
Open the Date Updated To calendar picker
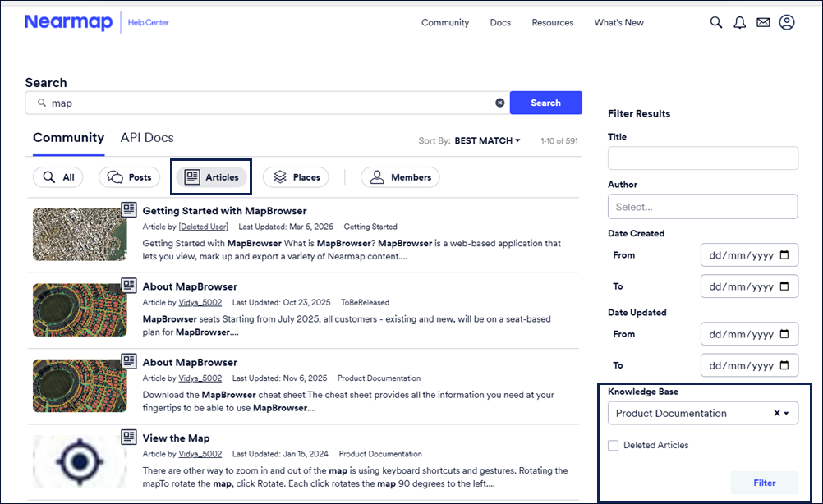[x=784, y=365]
